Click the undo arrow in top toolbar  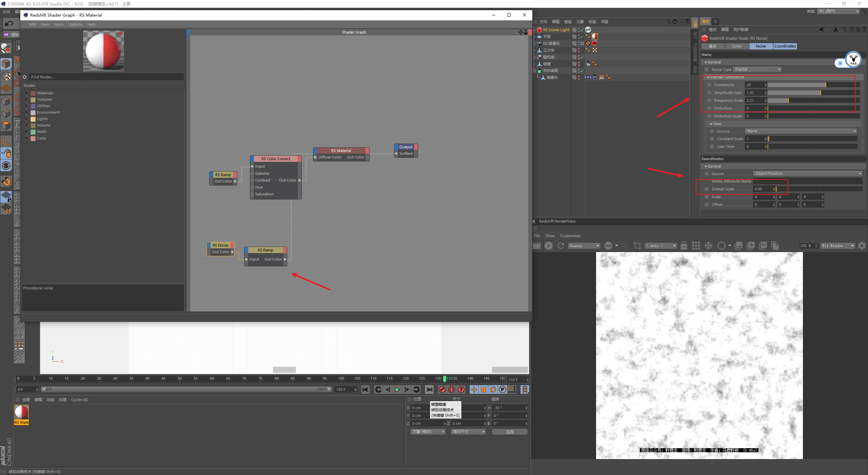point(9,23)
